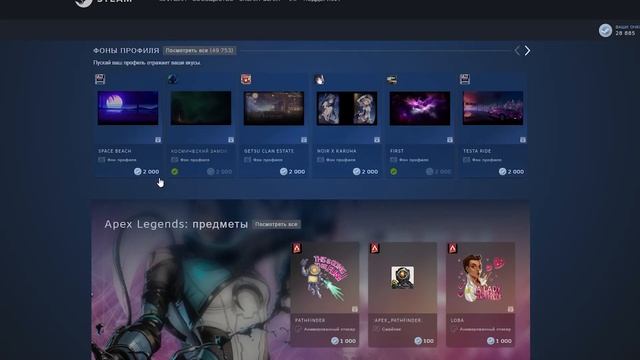Click the 'PATHFINDER' sticker title
Image resolution: width=640 pixels, height=360 pixels.
[310, 320]
